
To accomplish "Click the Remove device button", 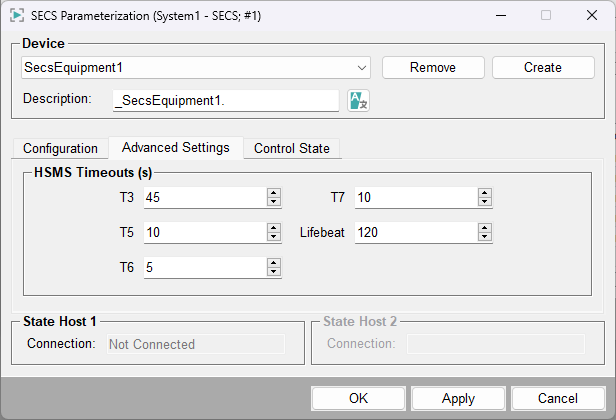I will tap(433, 68).
